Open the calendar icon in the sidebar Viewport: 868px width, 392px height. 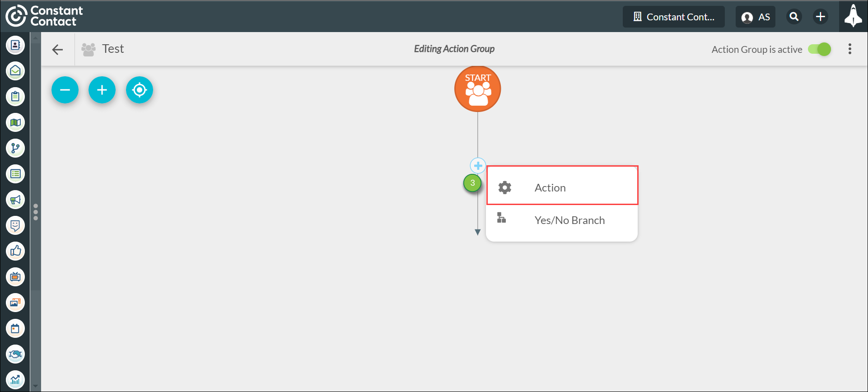point(15,328)
